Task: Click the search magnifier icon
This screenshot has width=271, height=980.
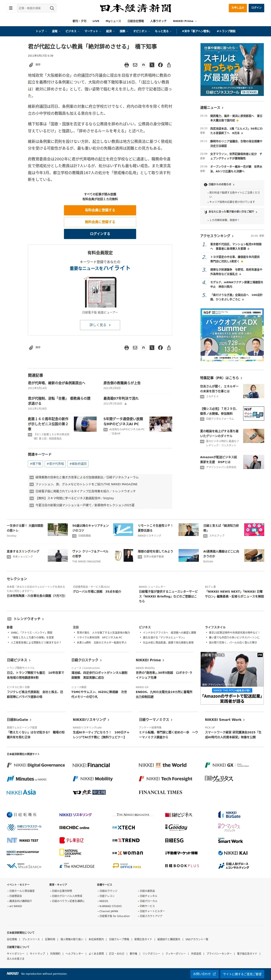Action: click(x=52, y=8)
